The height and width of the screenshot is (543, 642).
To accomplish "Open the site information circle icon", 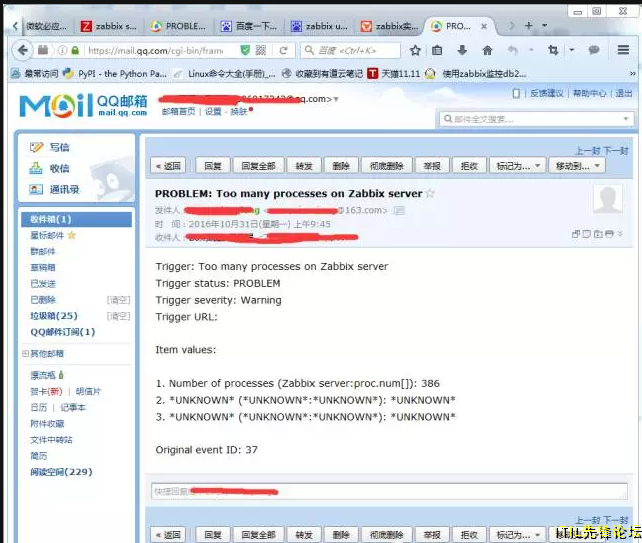I will tap(63, 50).
